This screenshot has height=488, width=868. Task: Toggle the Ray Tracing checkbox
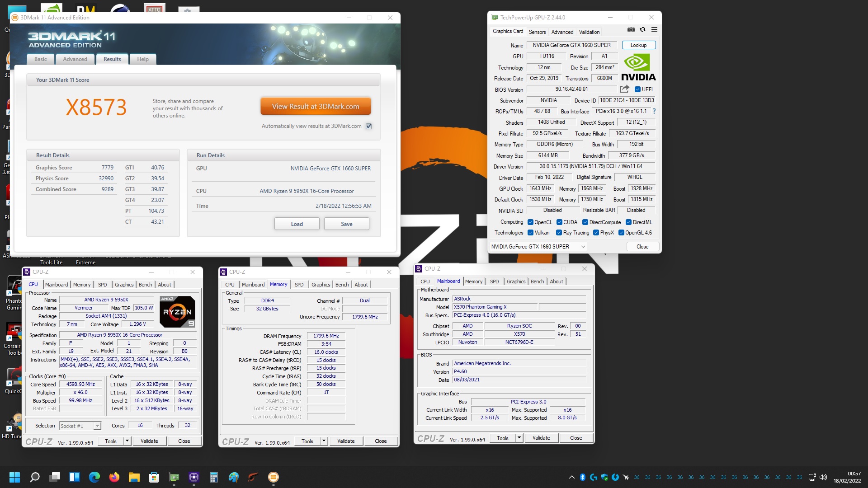tap(559, 233)
